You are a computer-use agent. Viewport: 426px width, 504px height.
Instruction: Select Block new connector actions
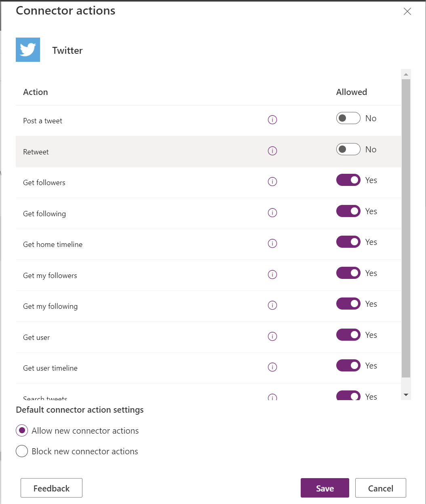coord(22,451)
